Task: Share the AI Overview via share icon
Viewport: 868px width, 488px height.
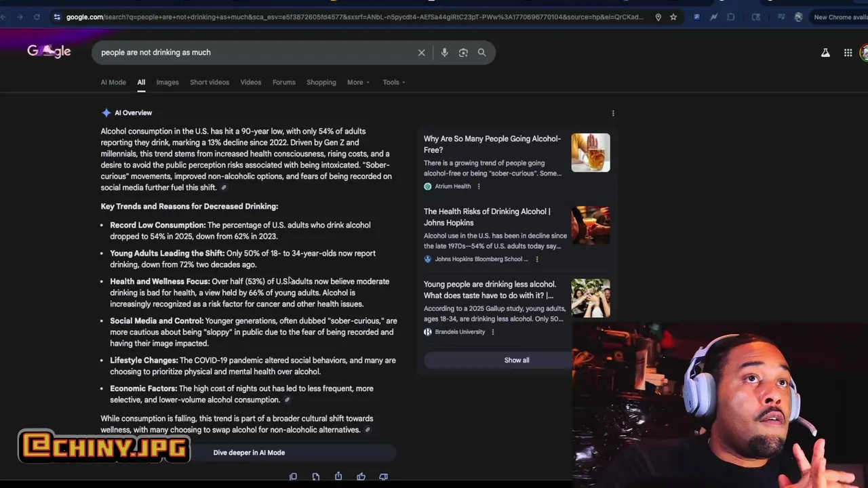Action: point(338,477)
